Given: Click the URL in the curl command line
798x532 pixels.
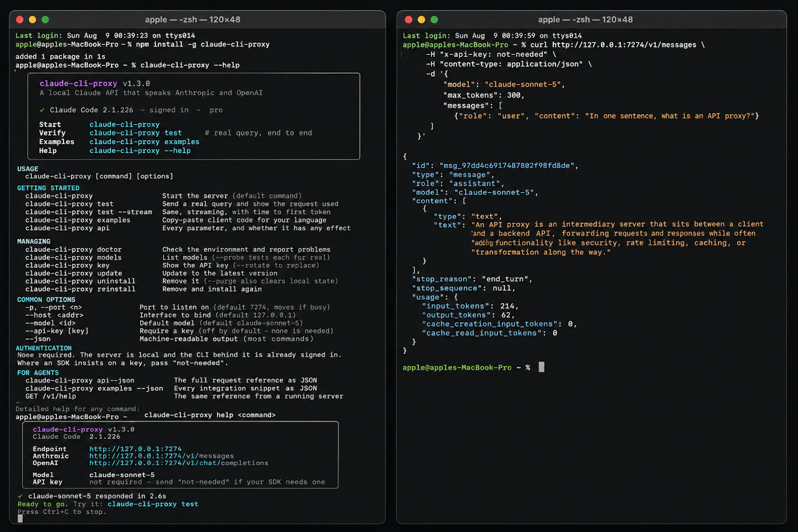Looking at the screenshot, I should pos(624,45).
